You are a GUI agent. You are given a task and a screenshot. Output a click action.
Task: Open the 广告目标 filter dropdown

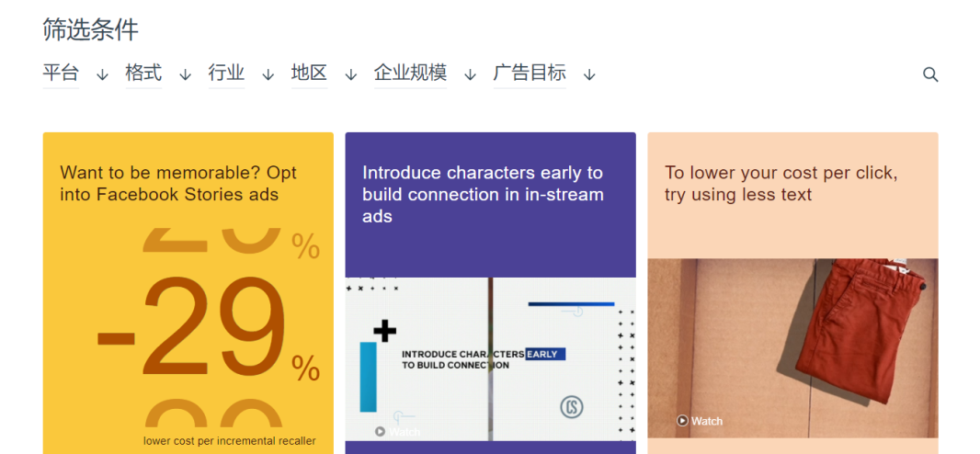point(530,74)
